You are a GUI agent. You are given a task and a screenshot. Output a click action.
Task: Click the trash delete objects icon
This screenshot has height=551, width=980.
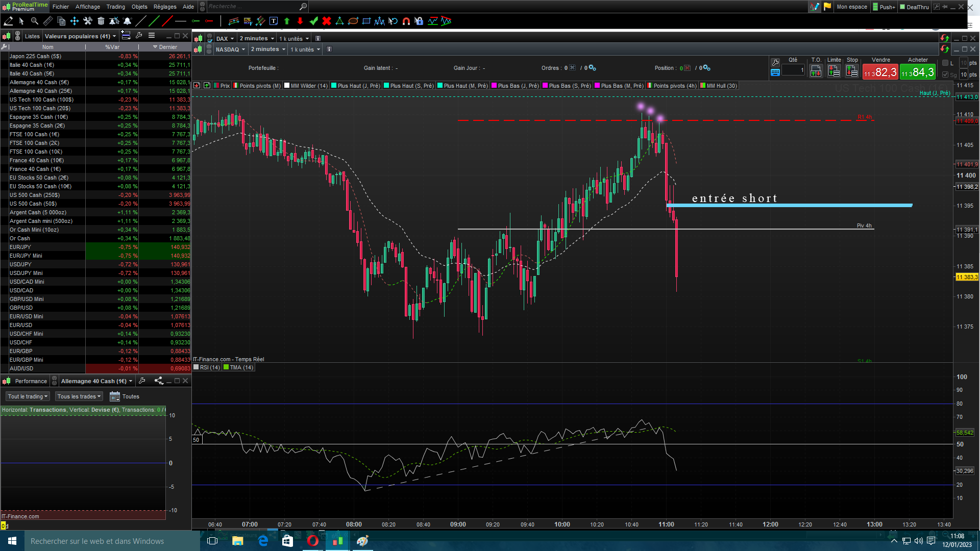[101, 21]
